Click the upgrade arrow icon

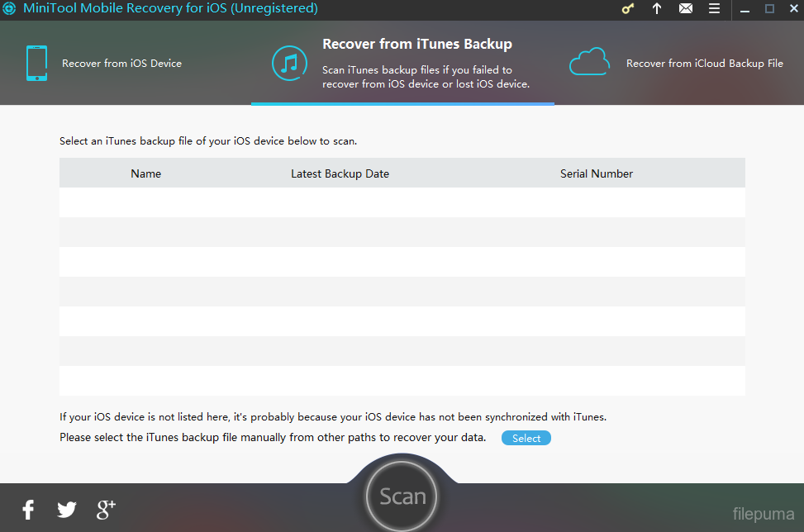tap(657, 9)
